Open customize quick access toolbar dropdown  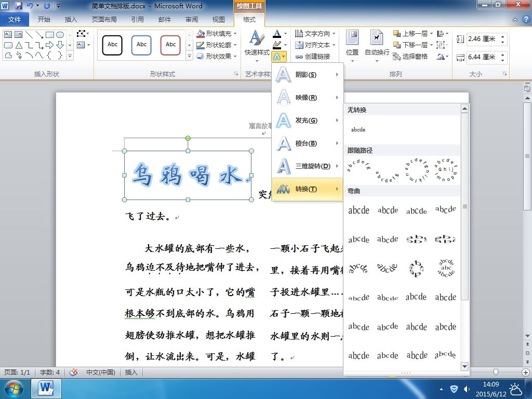click(59, 6)
